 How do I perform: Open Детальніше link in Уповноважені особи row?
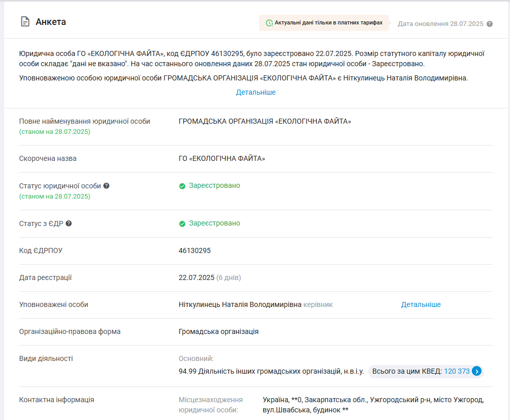point(421,304)
